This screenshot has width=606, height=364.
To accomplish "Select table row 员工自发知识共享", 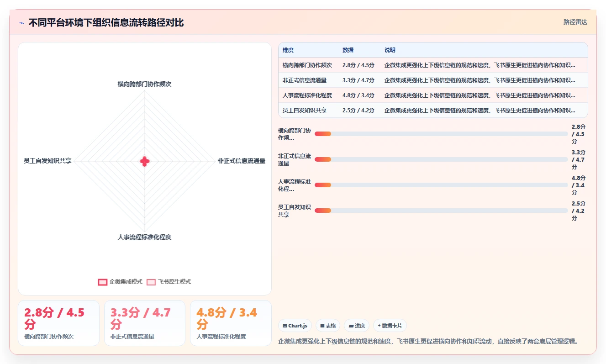I will 433,110.
